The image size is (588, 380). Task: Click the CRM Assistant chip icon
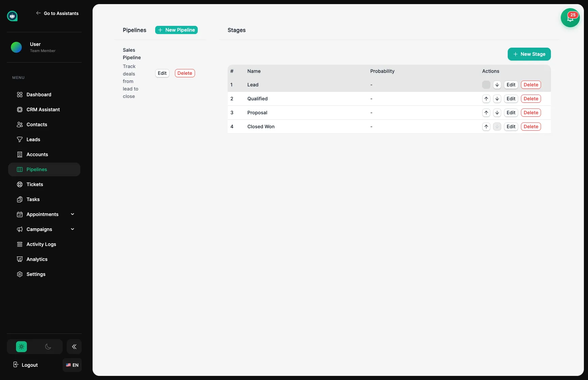pos(20,110)
